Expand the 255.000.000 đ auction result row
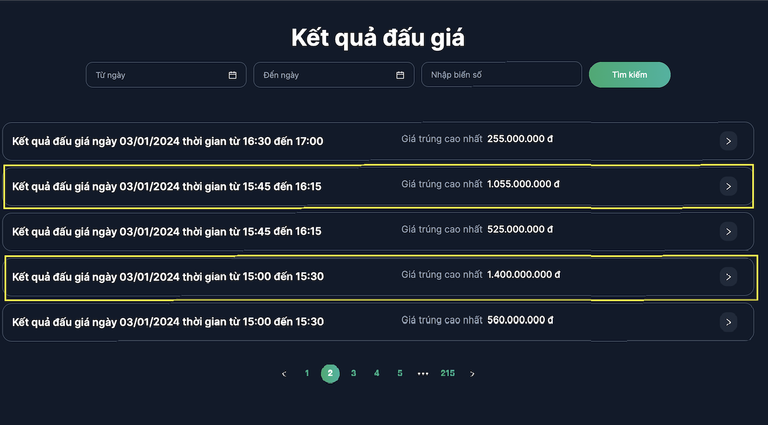Screen dimensions: 768x425 point(728,141)
